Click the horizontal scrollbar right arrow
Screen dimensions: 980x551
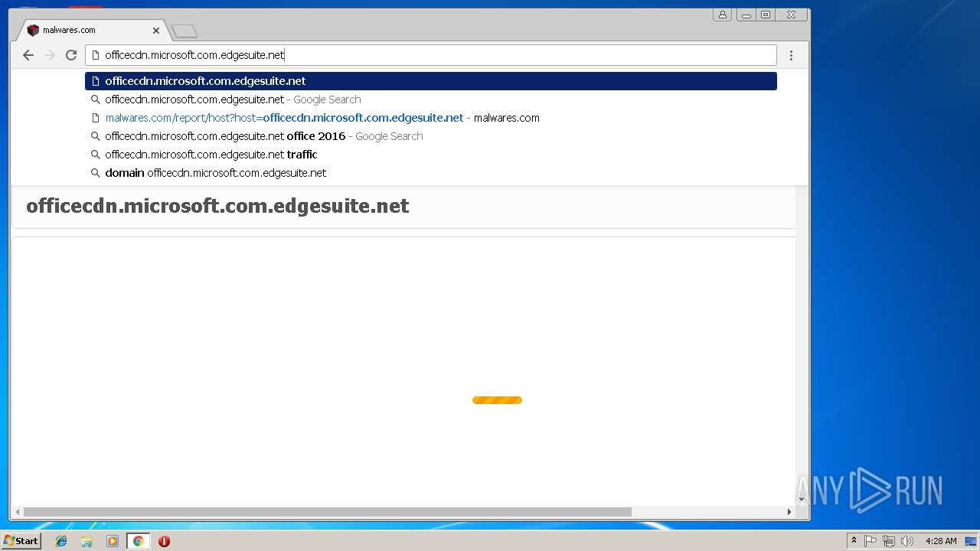coord(790,511)
